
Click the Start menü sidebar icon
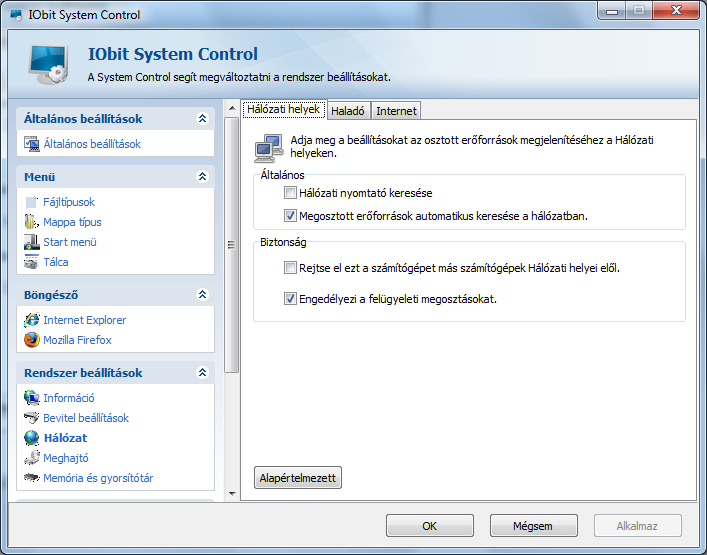32,242
